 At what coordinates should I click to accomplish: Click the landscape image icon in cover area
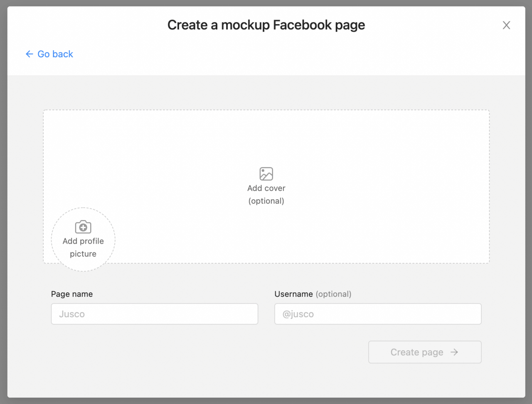[x=266, y=174]
